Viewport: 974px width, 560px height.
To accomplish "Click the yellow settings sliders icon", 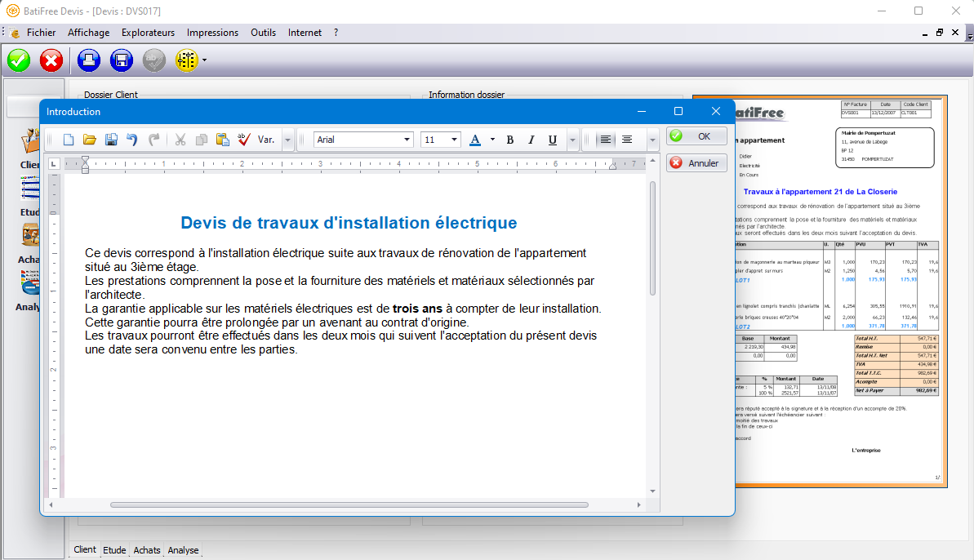I will (x=186, y=60).
